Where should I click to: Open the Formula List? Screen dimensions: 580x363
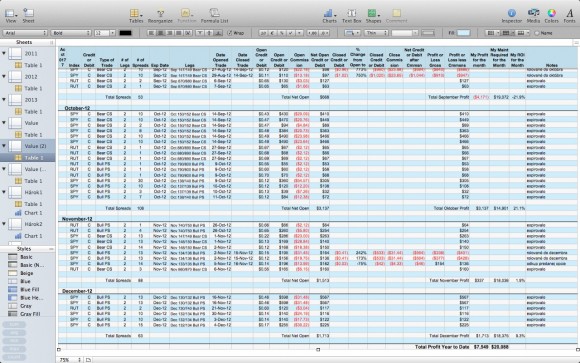[x=215, y=16]
